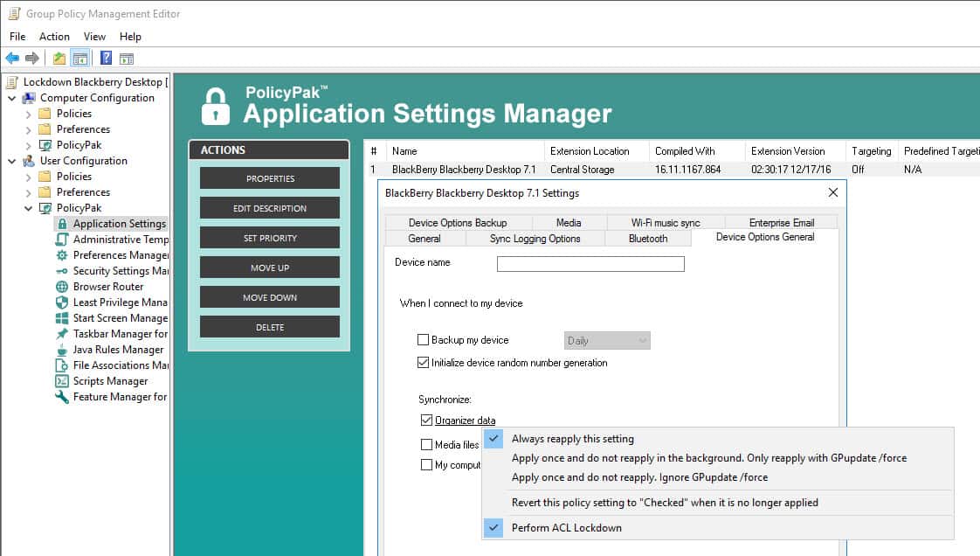Image resolution: width=980 pixels, height=556 pixels.
Task: Click the Scripts Manager icon
Action: pos(62,381)
